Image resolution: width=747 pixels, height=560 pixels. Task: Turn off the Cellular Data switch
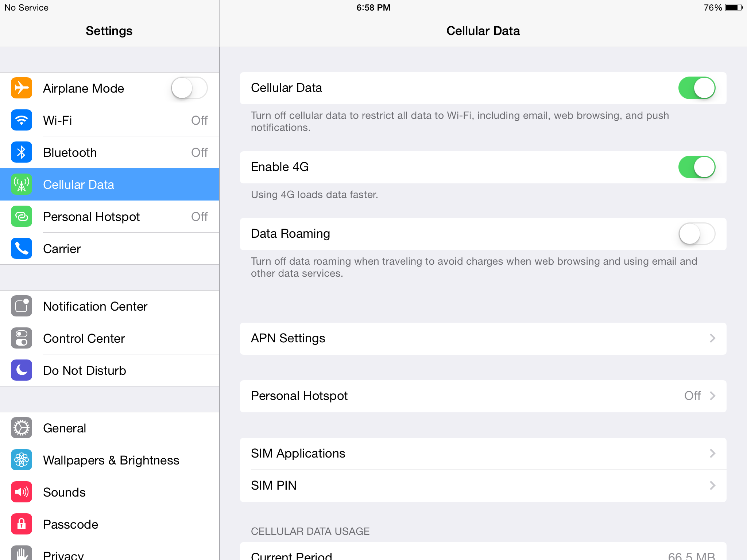696,88
